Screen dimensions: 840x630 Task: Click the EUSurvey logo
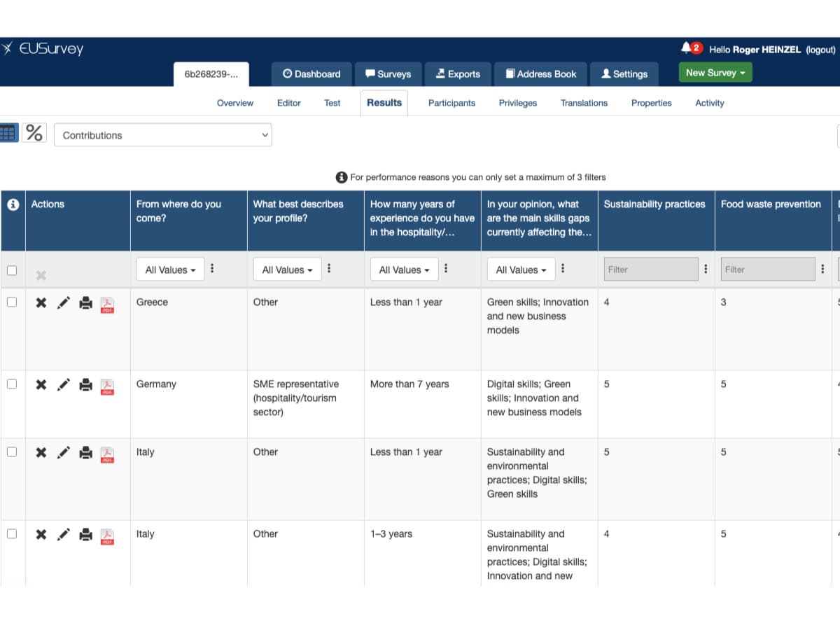[42, 49]
